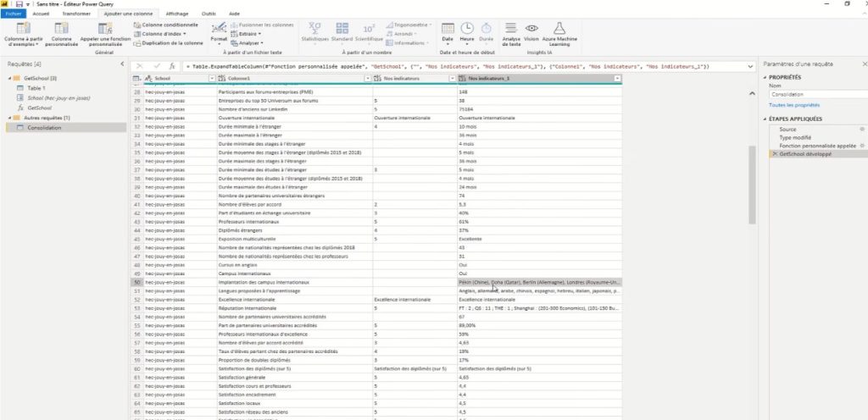Viewport: 868px width, 420px height.
Task: Collapse the GetSchool query folder
Action: pos(10,79)
